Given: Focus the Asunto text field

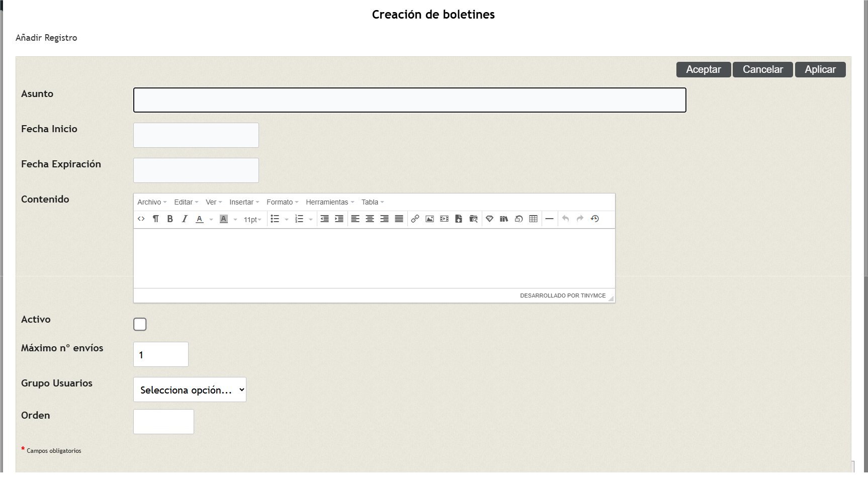Looking at the screenshot, I should [x=410, y=100].
